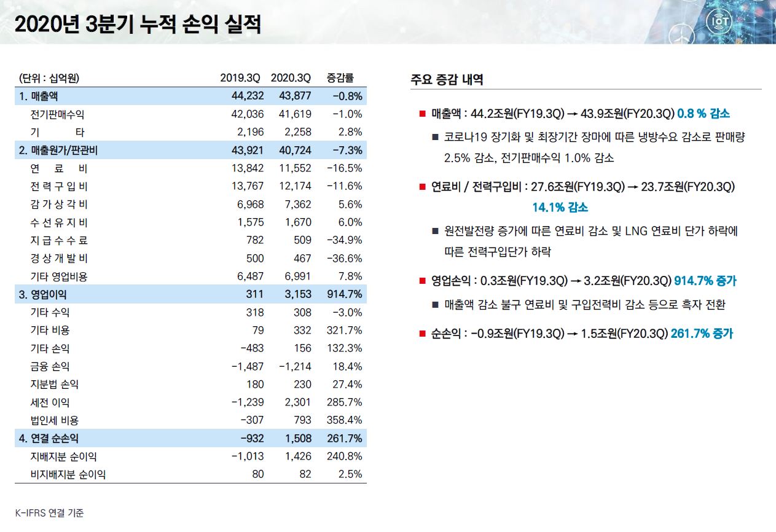Click the value 2,258 in the 기타 row
776x532 pixels.
tap(298, 132)
